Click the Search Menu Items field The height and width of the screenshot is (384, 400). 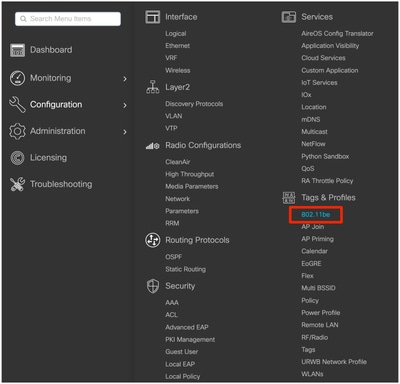68,19
